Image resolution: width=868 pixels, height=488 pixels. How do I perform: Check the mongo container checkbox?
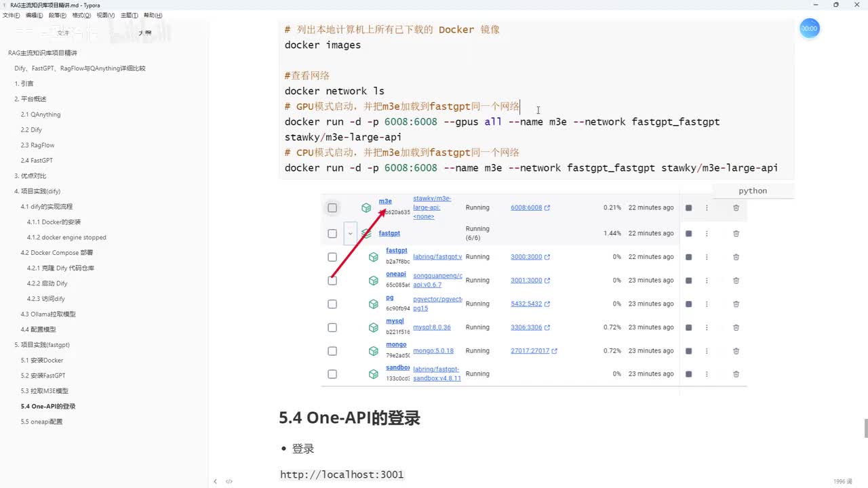[x=332, y=351]
